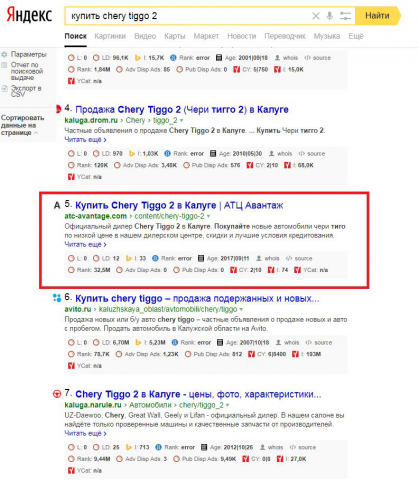Click kaluga.drom.ru green domain link

click(x=91, y=120)
